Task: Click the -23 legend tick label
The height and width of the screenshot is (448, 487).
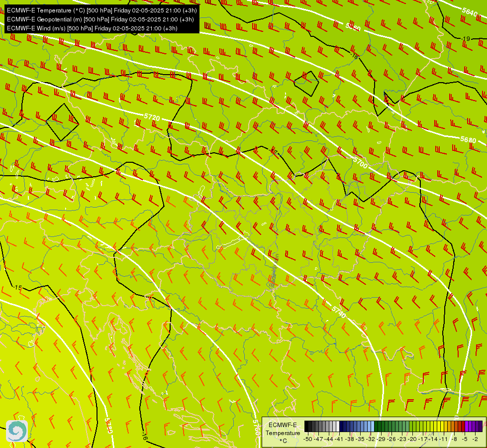Action: point(402,439)
